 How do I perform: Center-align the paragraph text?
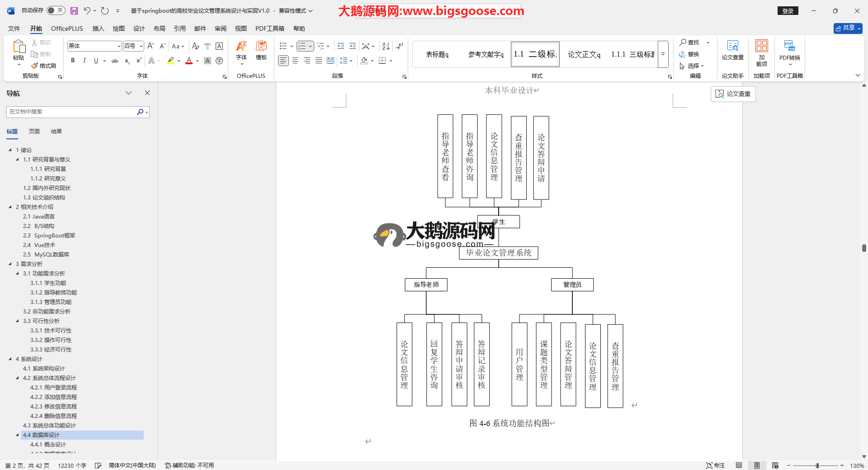pyautogui.click(x=295, y=61)
